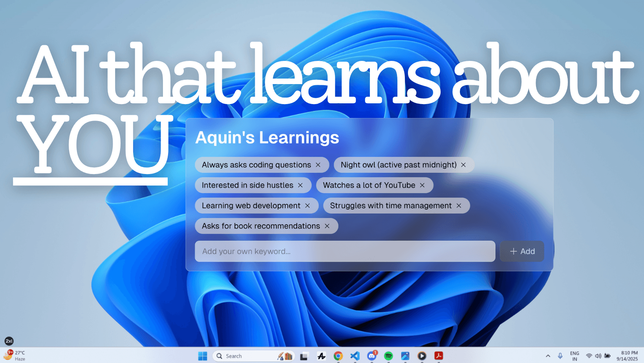The image size is (644, 363).
Task: Expand the hidden system tray icons
Action: click(548, 356)
